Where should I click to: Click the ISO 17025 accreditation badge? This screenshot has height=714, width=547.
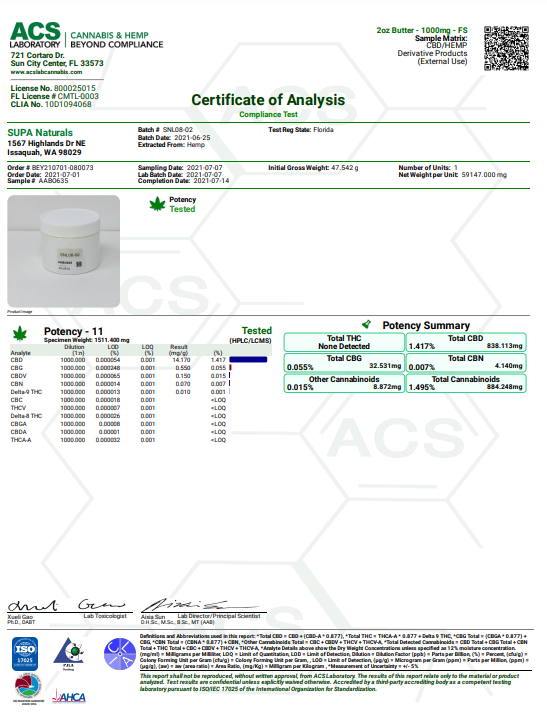[25, 653]
